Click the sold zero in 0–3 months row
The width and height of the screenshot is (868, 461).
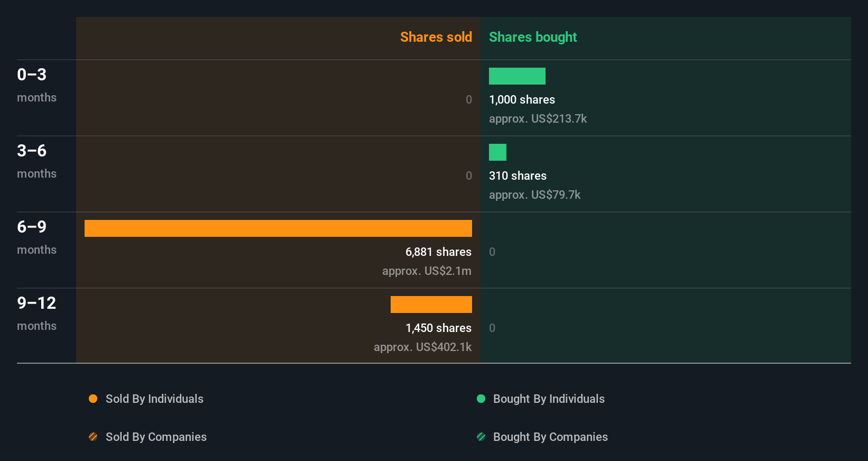(x=469, y=99)
